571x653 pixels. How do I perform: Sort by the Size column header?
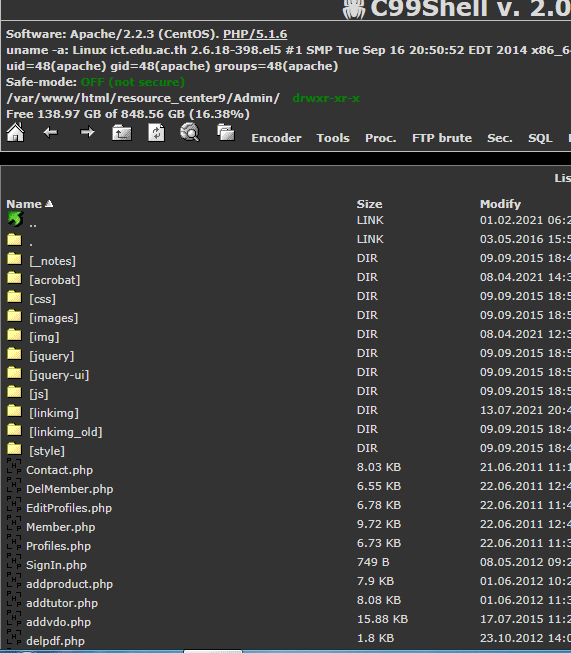[369, 204]
